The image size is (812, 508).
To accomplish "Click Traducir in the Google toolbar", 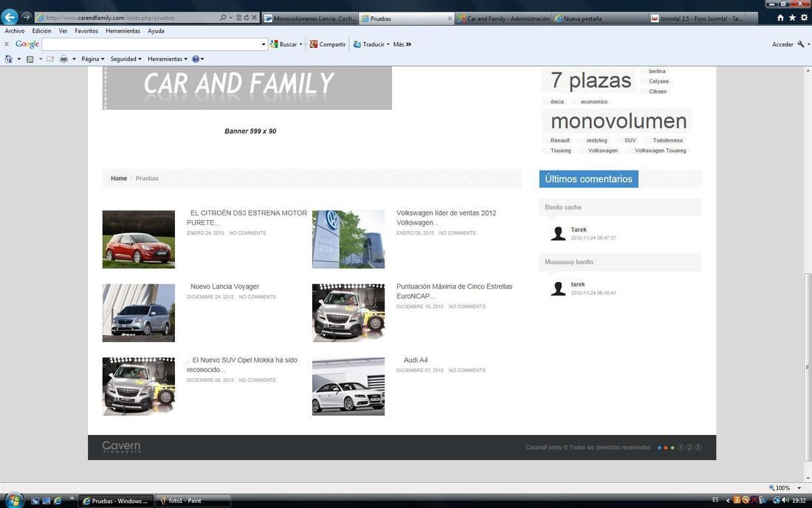I will click(x=369, y=44).
